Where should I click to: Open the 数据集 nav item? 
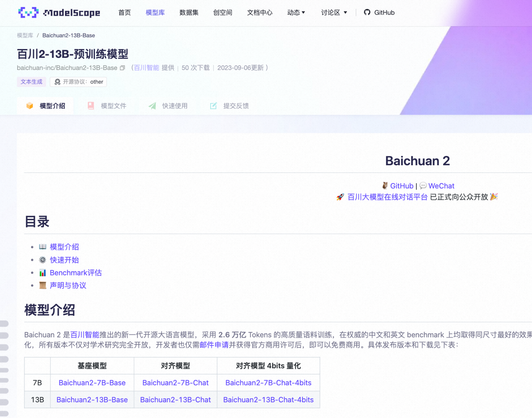[189, 13]
